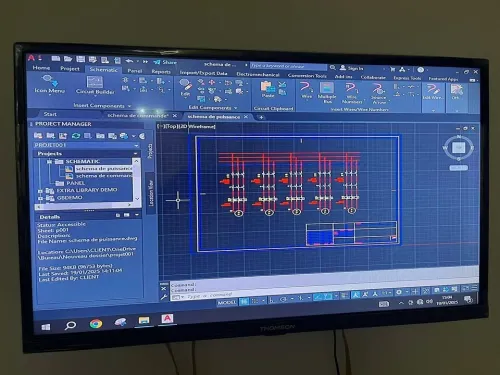This screenshot has width=500, height=375.
Task: Open the Import/Export Data tab
Action: click(203, 73)
